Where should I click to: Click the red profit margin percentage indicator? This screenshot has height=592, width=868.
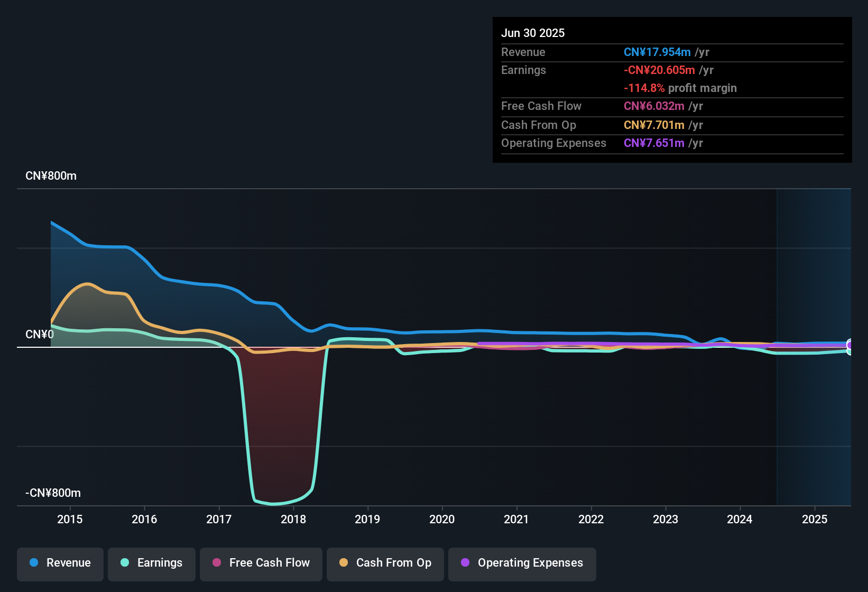click(644, 88)
